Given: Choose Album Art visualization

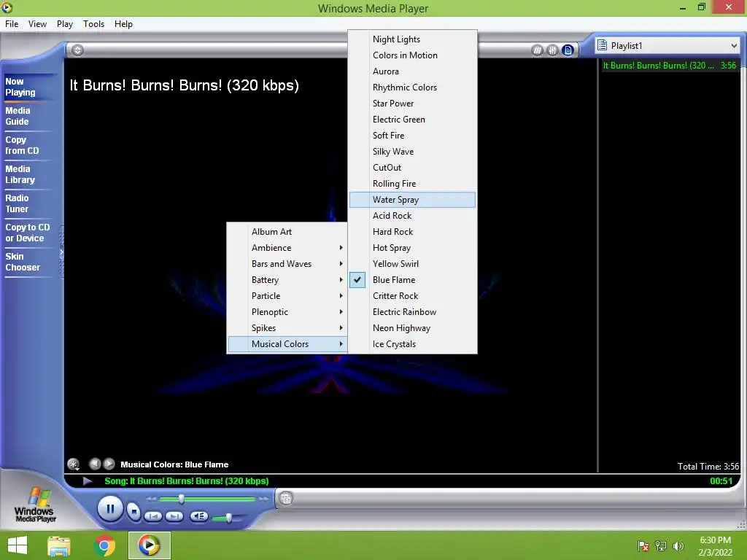Looking at the screenshot, I should (x=287, y=232).
